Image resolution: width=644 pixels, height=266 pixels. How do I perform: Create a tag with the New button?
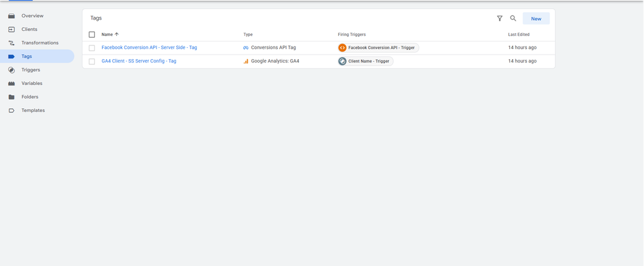(x=536, y=18)
